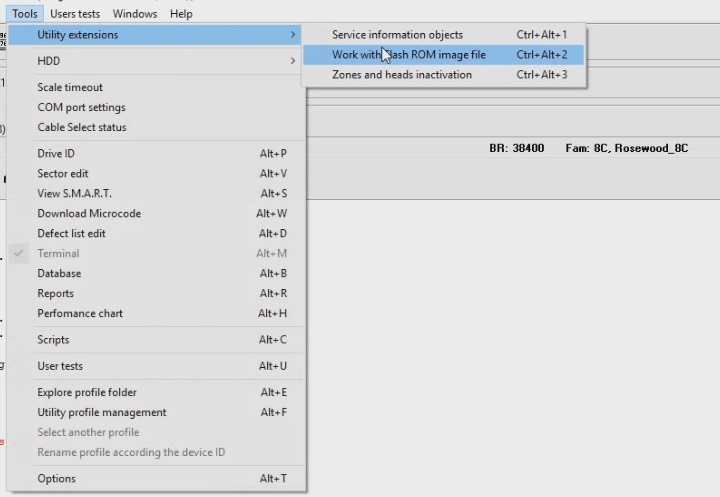Select Zones and heads inactivation

[x=401, y=75]
